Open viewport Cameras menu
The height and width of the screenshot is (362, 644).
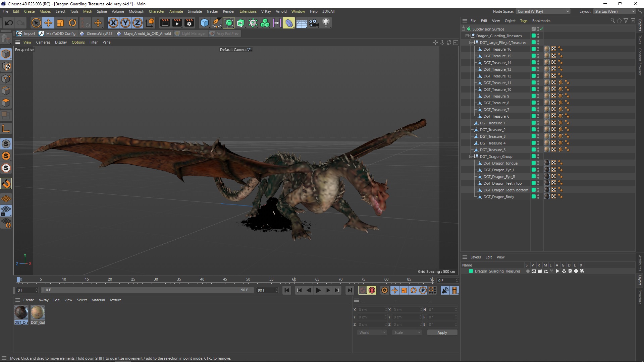coord(43,42)
